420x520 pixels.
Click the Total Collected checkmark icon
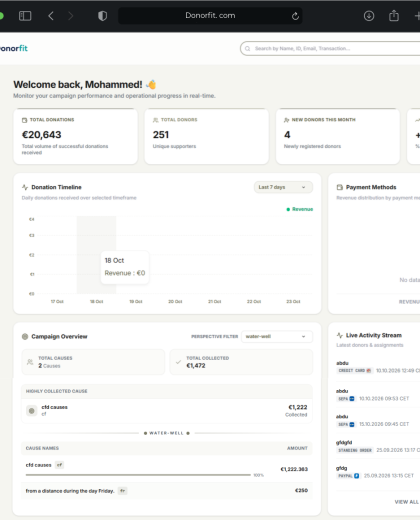pyautogui.click(x=178, y=362)
